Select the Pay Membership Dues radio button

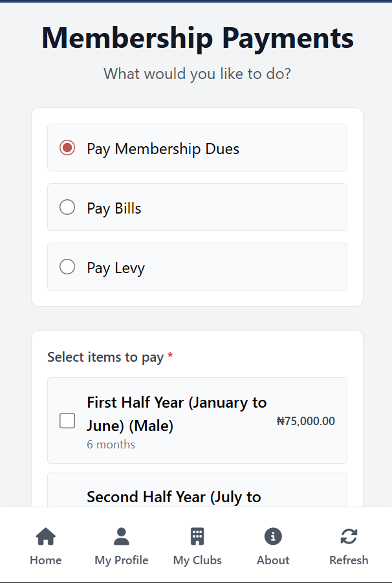67,148
